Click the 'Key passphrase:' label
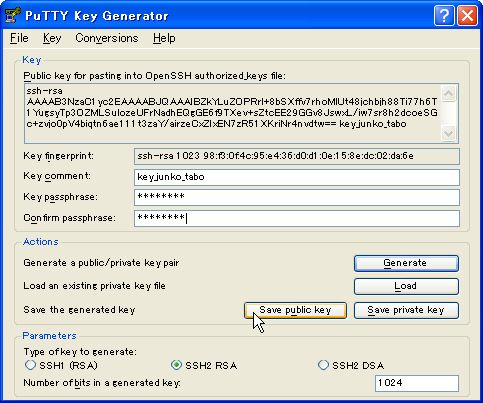483x403 pixels. pos(60,197)
